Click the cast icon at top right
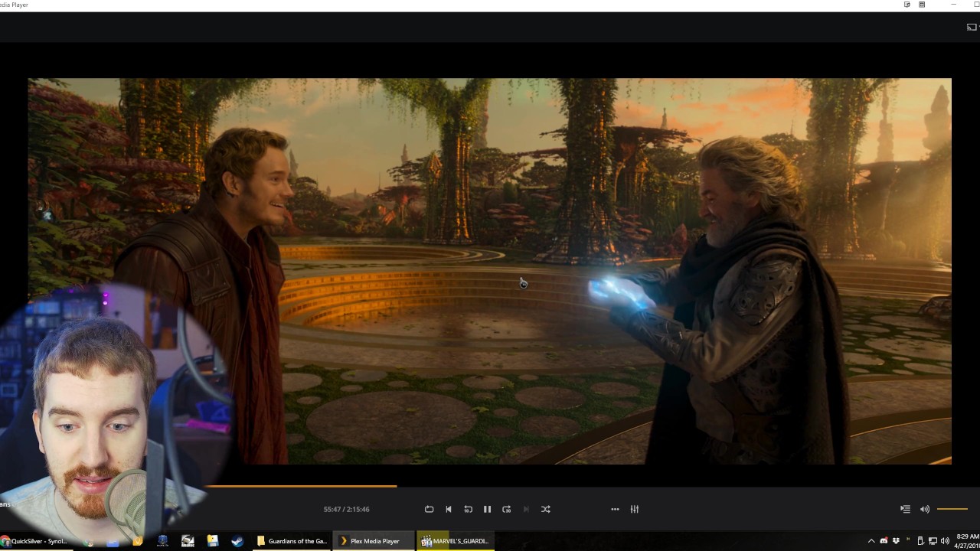This screenshot has height=551, width=980. coord(972,27)
